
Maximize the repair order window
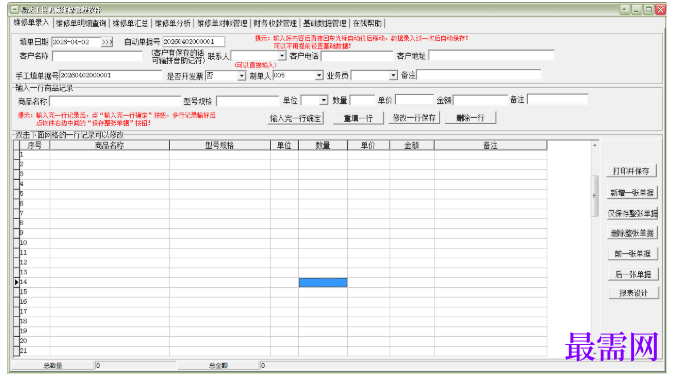649,9
